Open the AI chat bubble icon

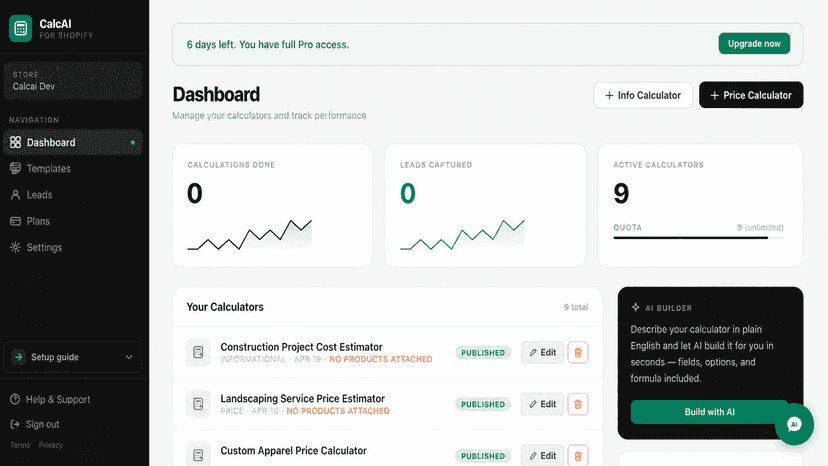pos(794,424)
